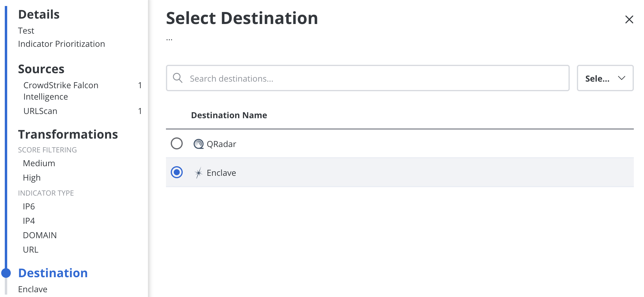
Task: Expand the dropdown chevron arrow
Action: pos(622,78)
